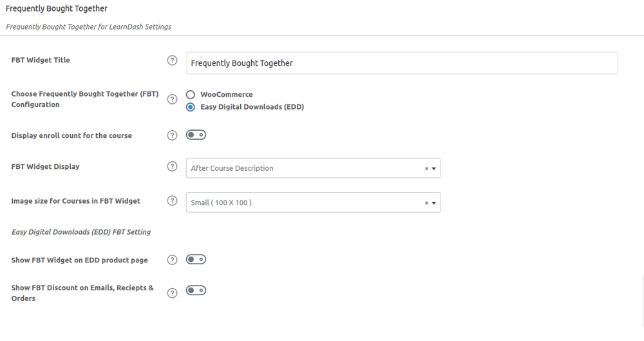Open help icon beside FBT Widget Display
644x341 pixels.
(172, 166)
